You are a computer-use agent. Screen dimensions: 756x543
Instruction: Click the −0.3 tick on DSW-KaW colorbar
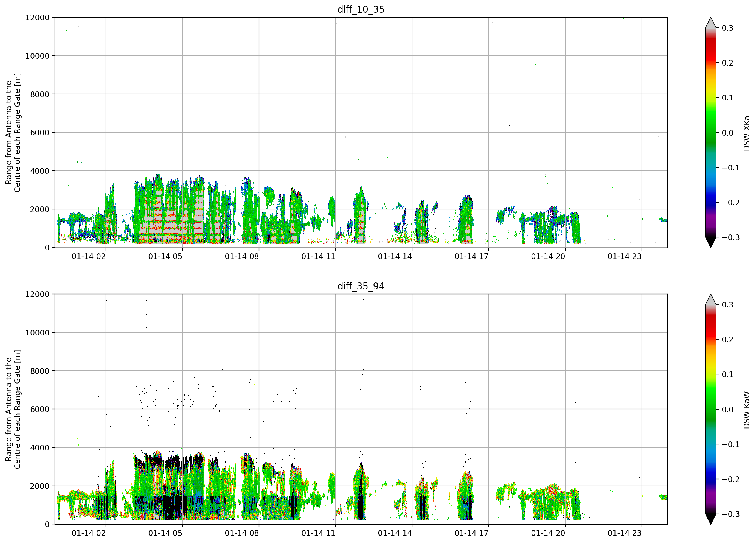pos(731,514)
